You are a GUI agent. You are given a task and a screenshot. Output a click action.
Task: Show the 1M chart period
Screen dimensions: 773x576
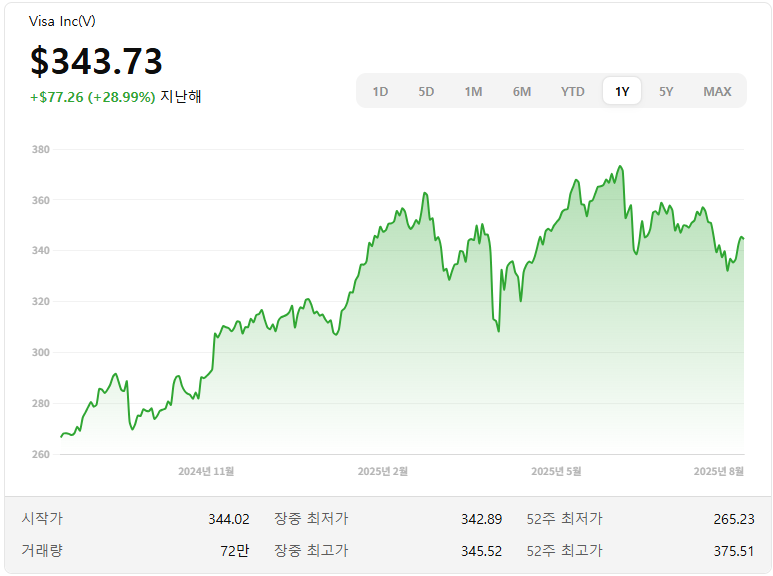point(473,92)
